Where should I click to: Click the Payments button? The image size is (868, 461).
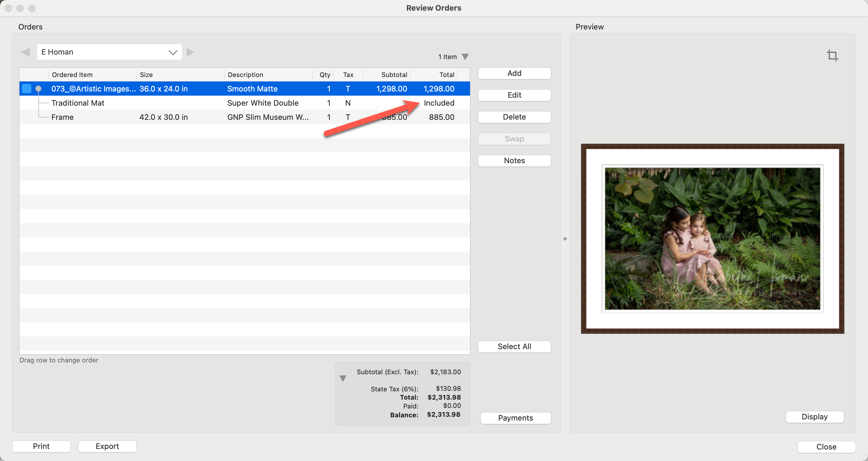(515, 418)
